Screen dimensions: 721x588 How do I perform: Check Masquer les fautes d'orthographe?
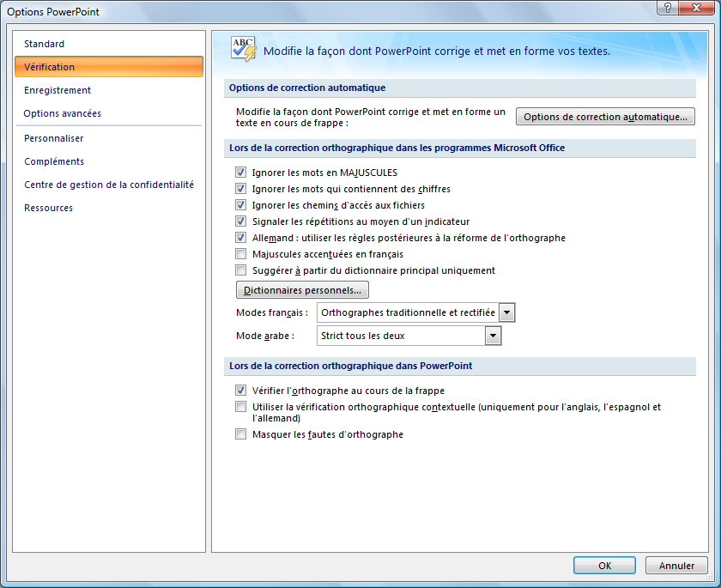click(240, 434)
